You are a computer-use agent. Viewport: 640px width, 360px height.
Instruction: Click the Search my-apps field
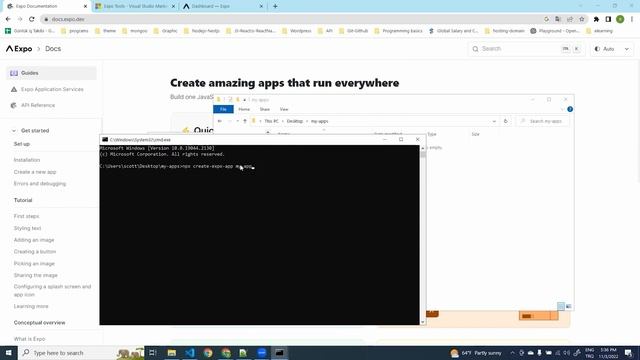(x=543, y=121)
